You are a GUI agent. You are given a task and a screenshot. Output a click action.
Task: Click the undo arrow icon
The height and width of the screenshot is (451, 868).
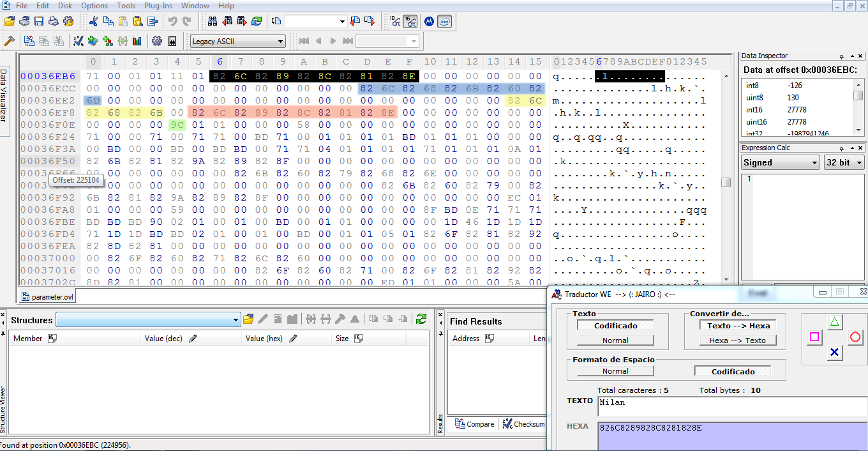172,21
